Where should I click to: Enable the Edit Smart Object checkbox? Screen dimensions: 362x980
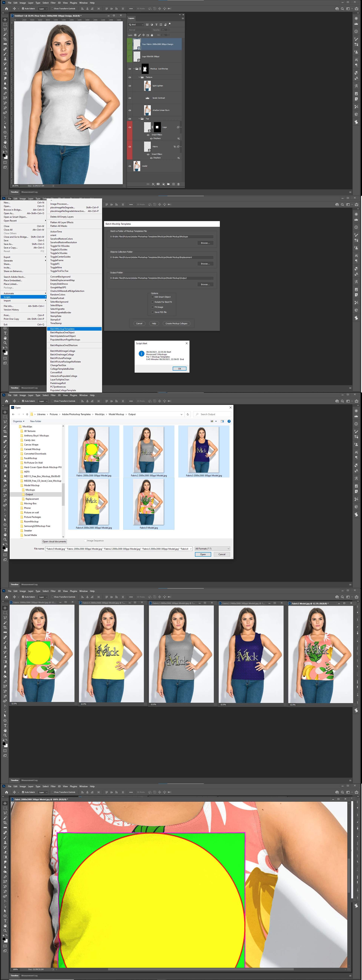[153, 297]
